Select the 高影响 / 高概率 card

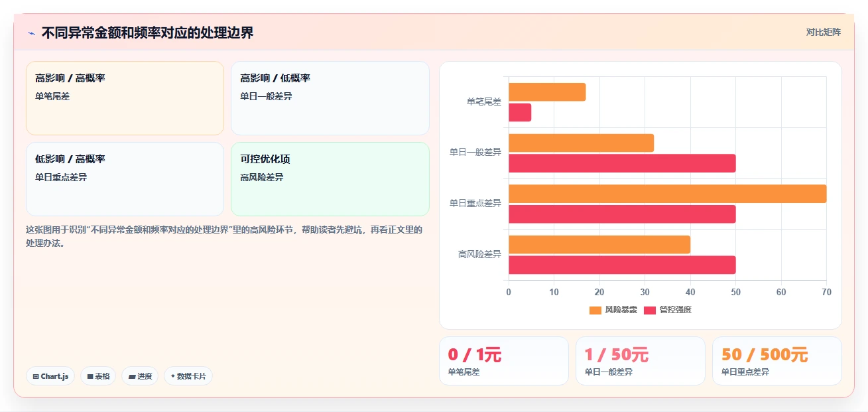click(125, 98)
